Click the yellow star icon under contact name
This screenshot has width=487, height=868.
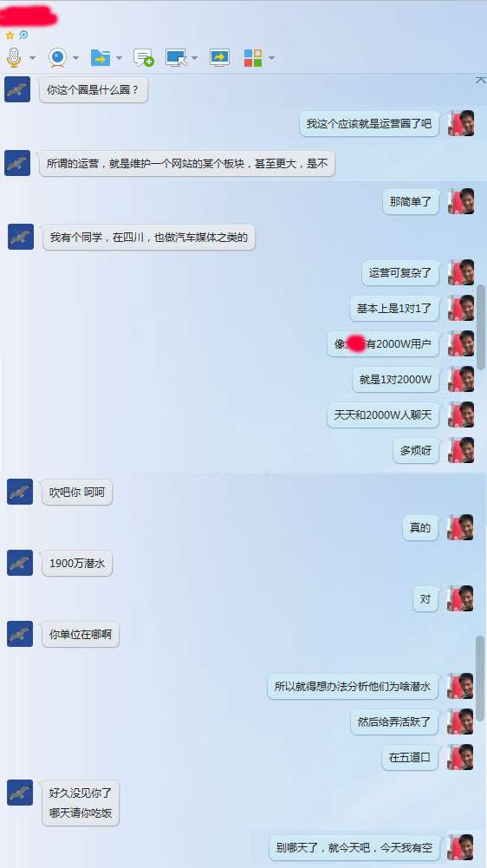pyautogui.click(x=10, y=35)
